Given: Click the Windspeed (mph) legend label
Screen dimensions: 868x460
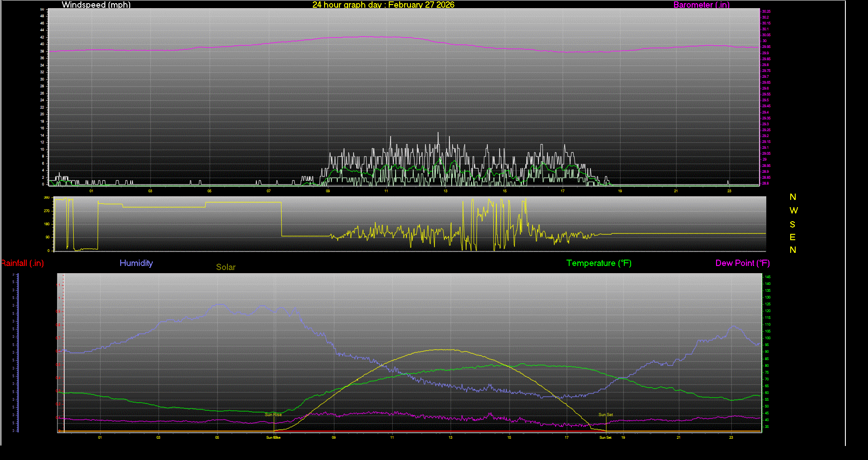Looking at the screenshot, I should [x=96, y=5].
